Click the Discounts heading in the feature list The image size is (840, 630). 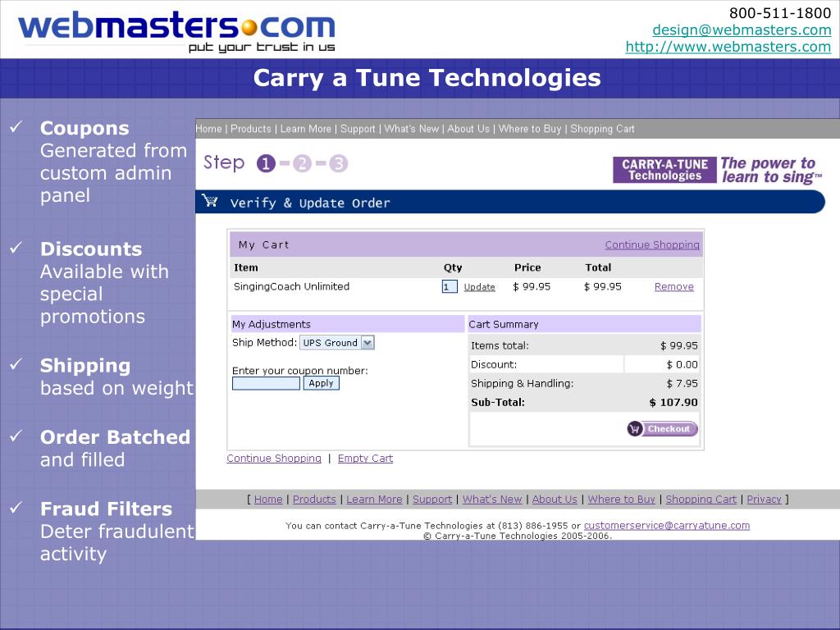point(91,249)
